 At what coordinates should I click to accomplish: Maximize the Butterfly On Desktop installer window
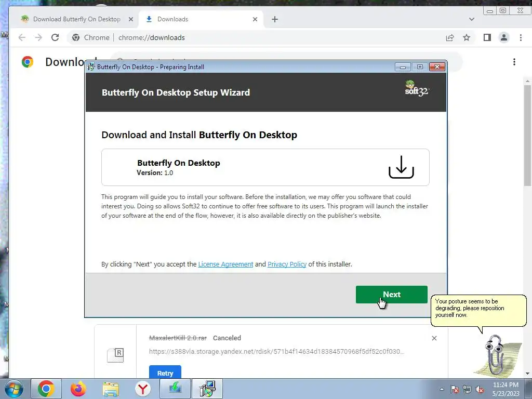[420, 67]
